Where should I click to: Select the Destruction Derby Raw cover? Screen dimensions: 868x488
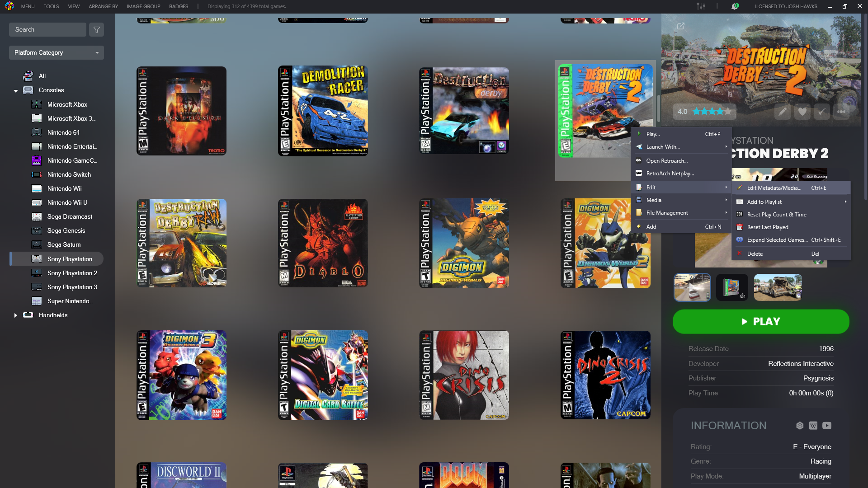[181, 243]
